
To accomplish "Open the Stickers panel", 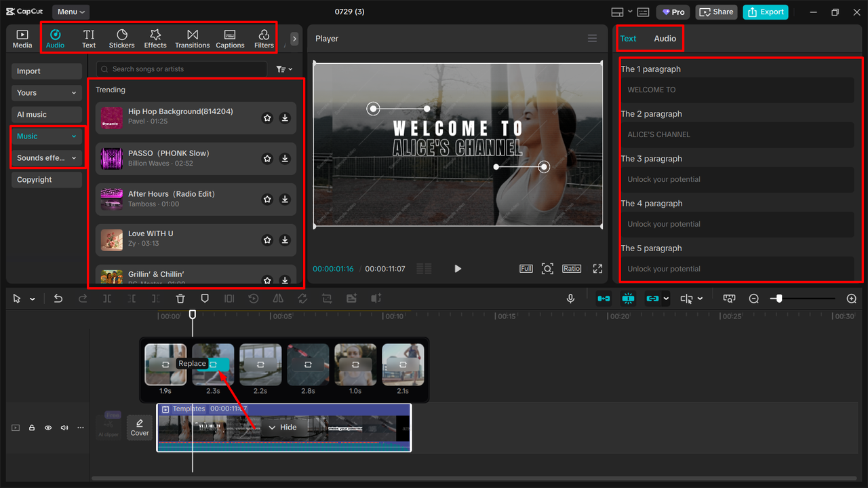I will coord(121,37).
